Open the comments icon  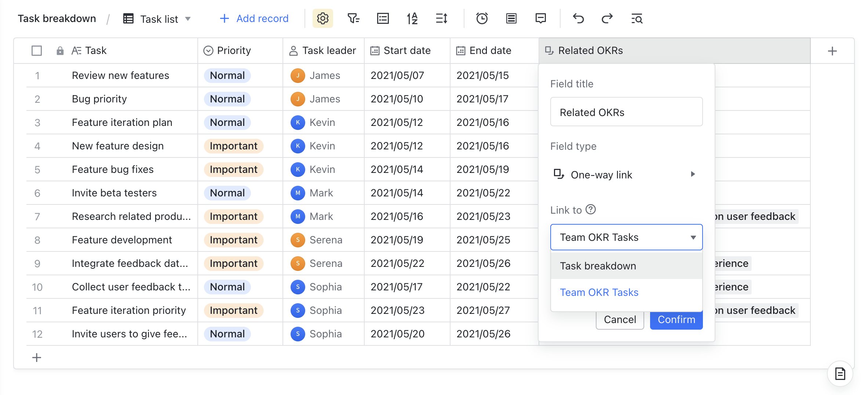tap(540, 18)
